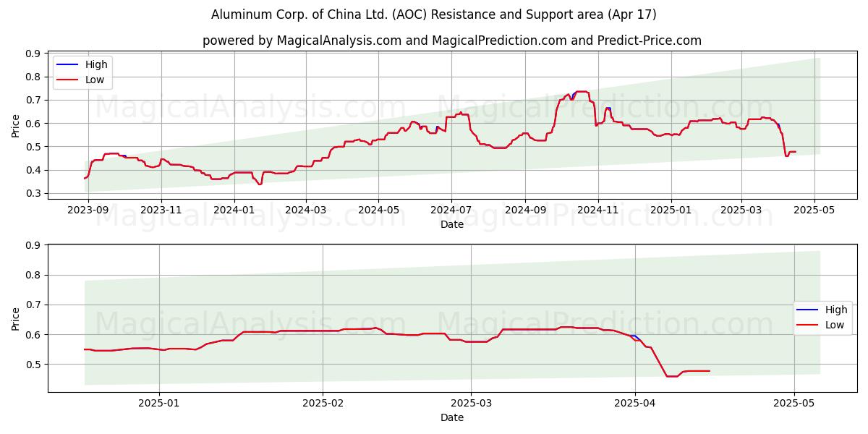Click the '2025-03' date label on the top chart

(x=741, y=212)
